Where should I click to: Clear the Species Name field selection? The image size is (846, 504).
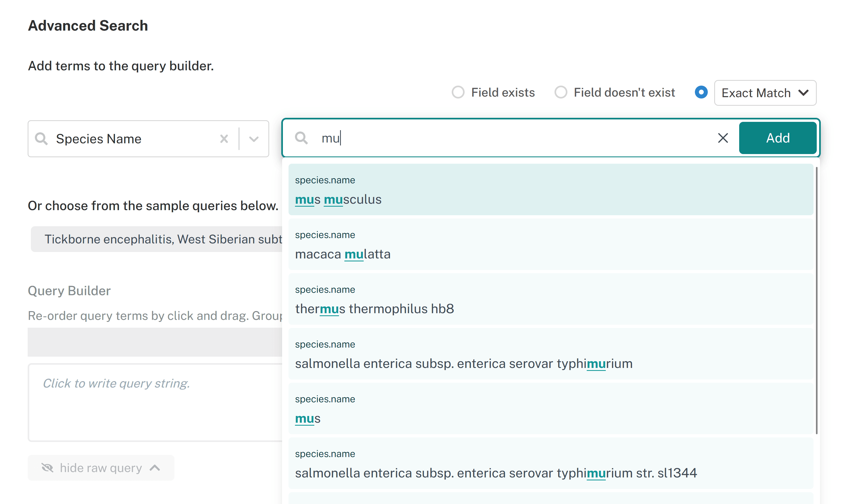click(224, 138)
